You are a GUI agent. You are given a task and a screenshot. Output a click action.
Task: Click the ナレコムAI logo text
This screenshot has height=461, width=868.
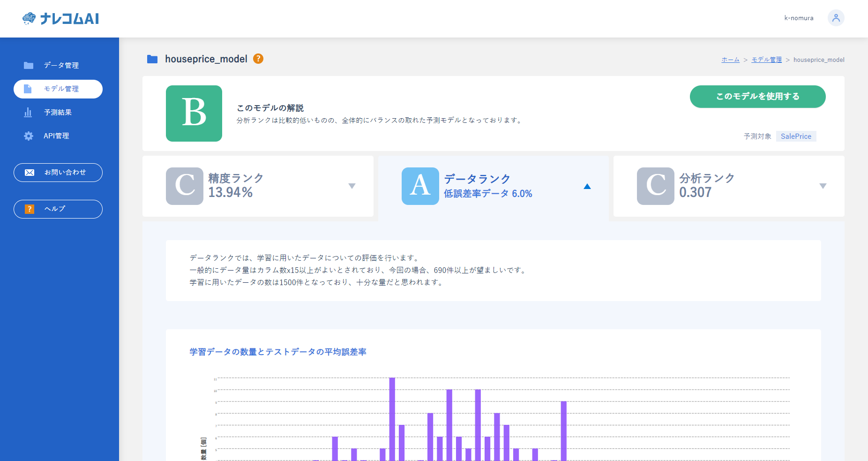pyautogui.click(x=69, y=19)
